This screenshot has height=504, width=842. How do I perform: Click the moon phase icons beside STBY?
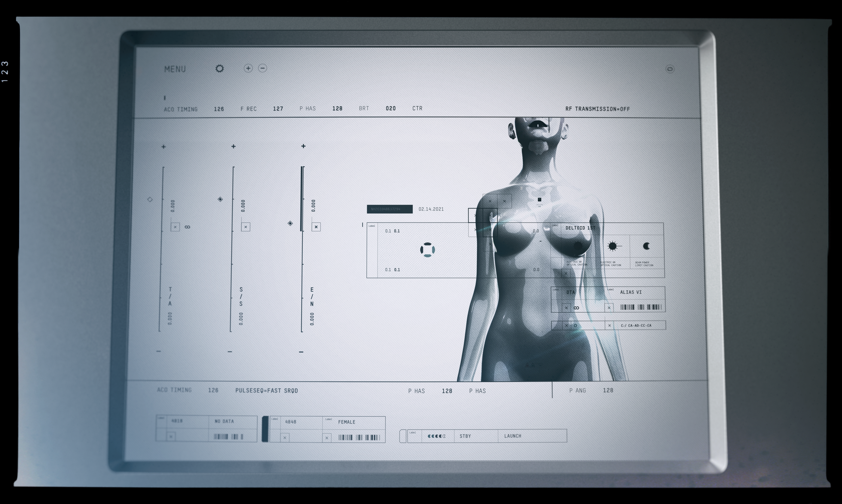point(436,436)
